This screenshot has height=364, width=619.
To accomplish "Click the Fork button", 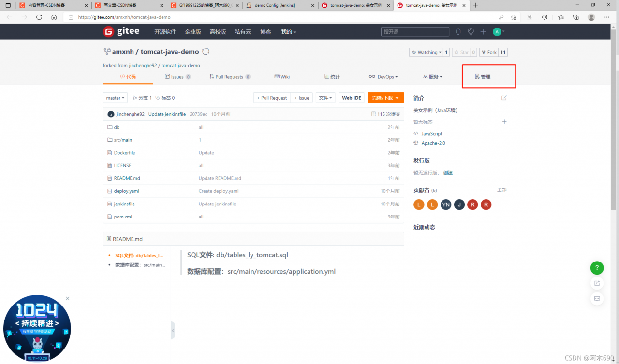I will [x=489, y=52].
